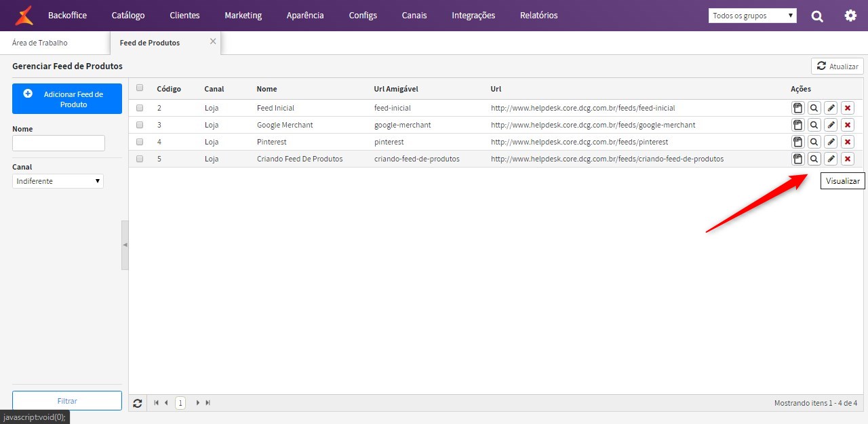Screen dimensions: 868x424
Task: Copy the Feed Inicial row
Action: (x=797, y=108)
